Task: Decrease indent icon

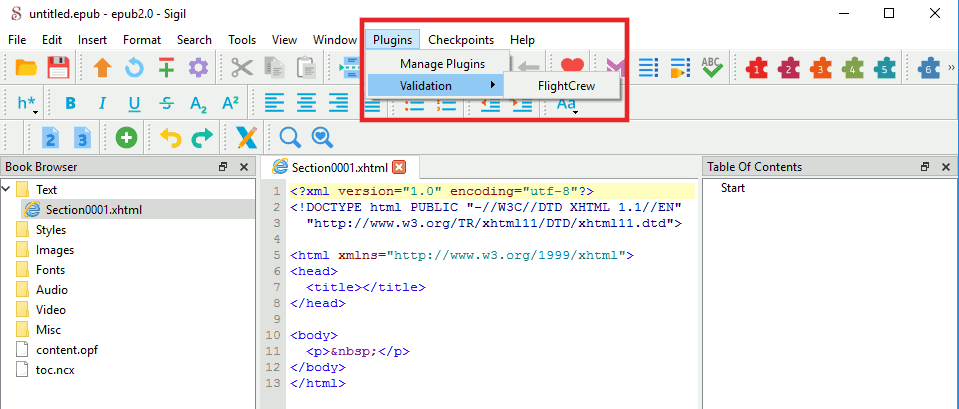Action: point(491,104)
